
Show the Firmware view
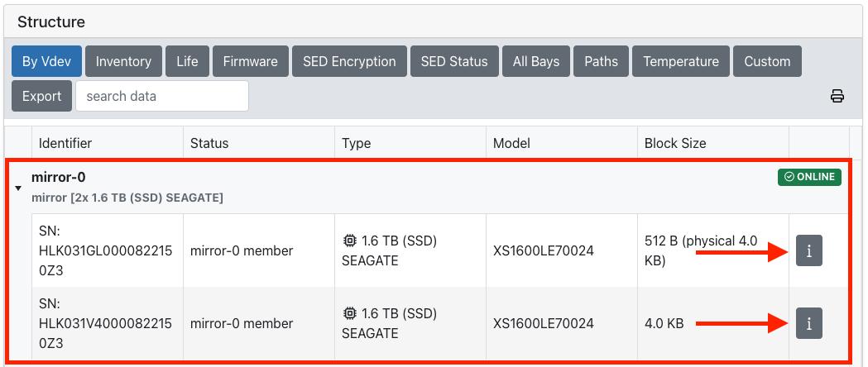click(250, 61)
